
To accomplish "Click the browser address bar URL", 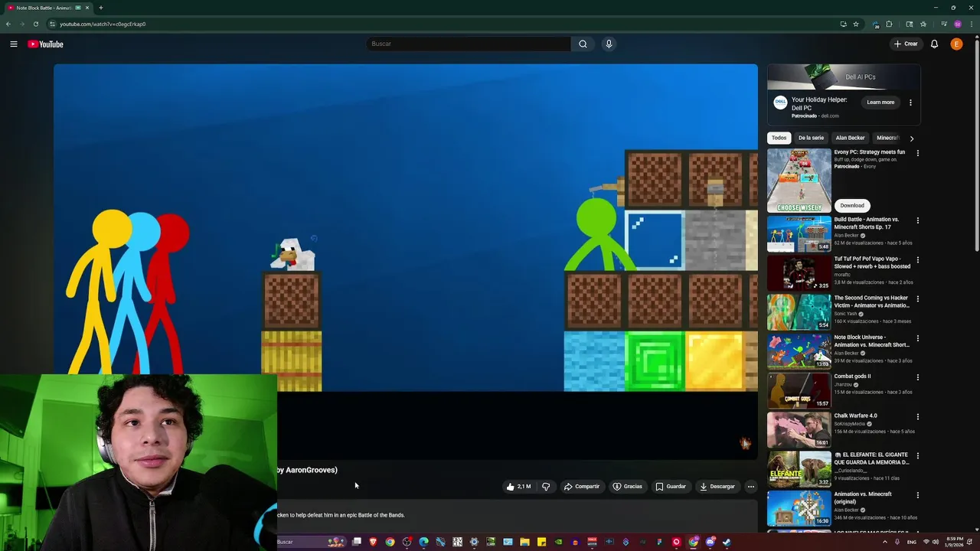I will coord(103,24).
